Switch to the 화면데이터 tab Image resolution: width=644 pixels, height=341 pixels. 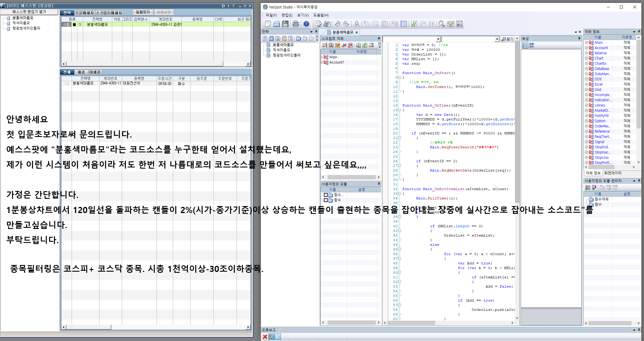[613, 173]
